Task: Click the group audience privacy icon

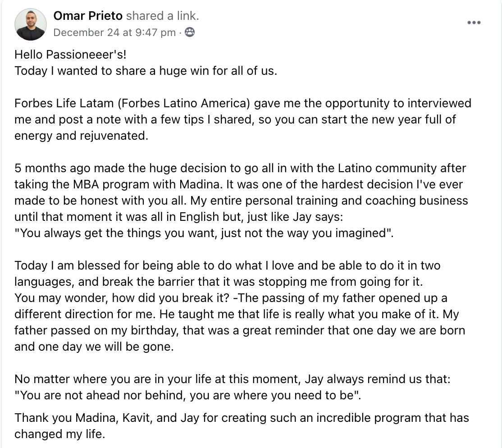Action: 190,32
